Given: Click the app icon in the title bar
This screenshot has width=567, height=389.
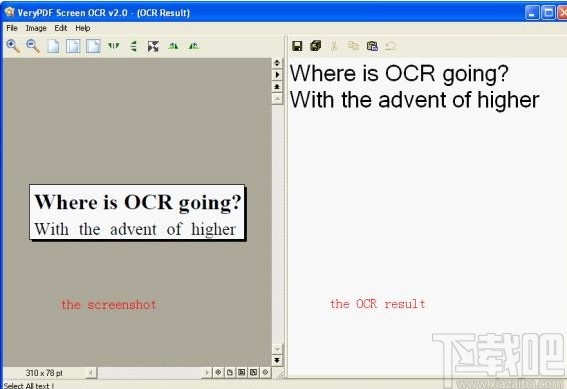Looking at the screenshot, I should coord(9,12).
